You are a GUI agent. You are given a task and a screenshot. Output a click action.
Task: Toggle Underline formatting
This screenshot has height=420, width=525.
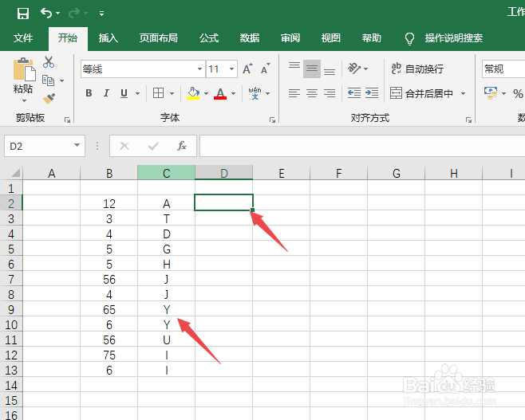coord(124,93)
